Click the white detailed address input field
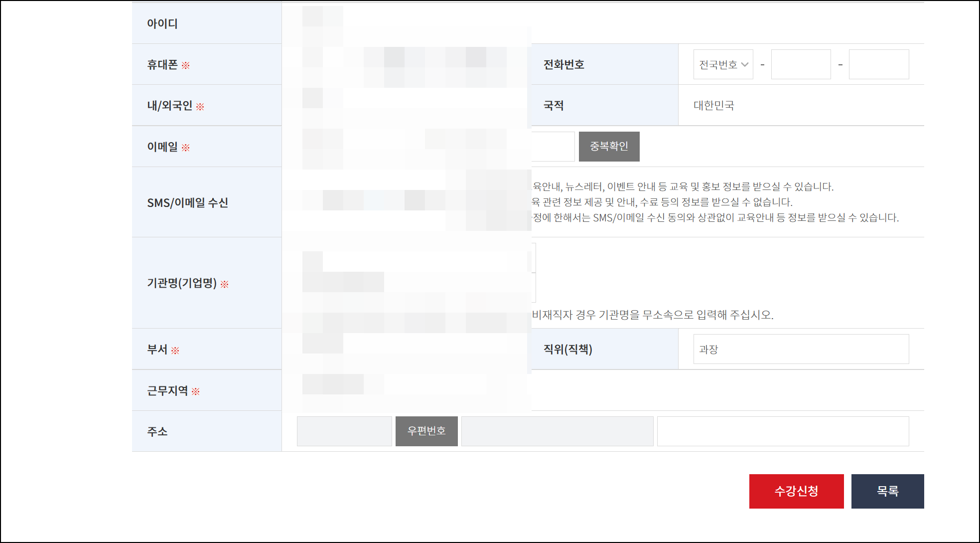Screen dimensions: 980x543 pos(783,431)
